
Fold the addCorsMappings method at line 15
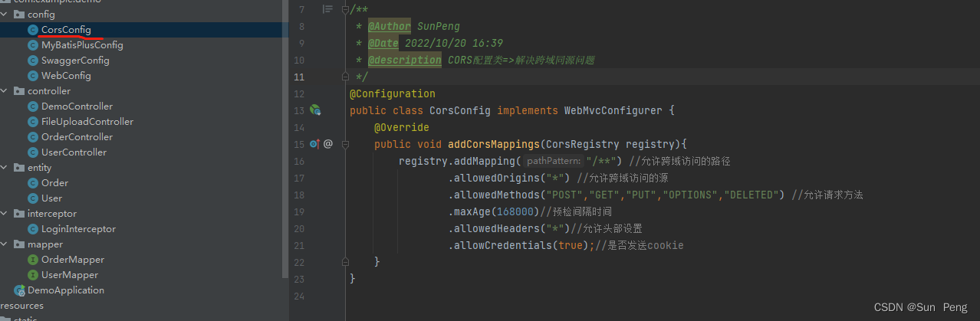(344, 144)
